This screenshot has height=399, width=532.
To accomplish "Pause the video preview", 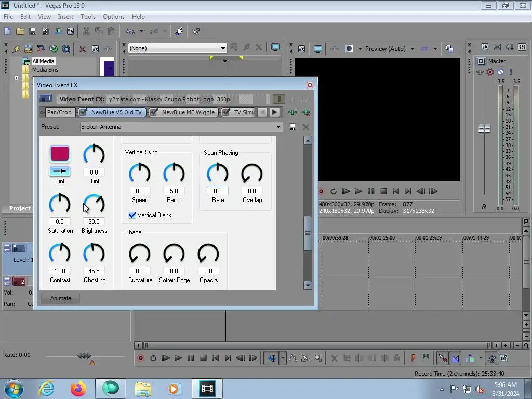I will coord(371,191).
